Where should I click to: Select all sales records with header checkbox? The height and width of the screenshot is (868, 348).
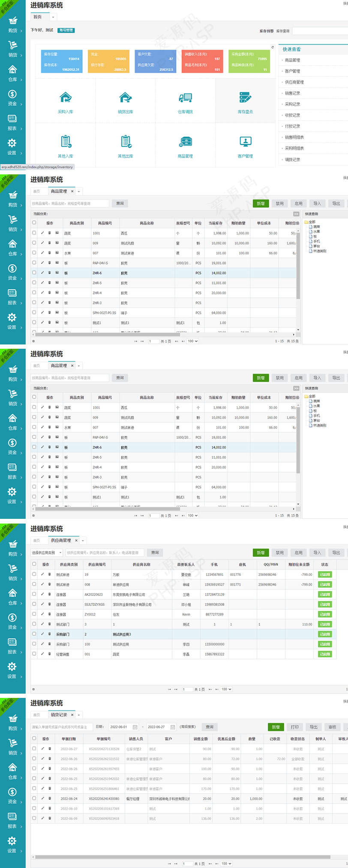click(x=34, y=738)
